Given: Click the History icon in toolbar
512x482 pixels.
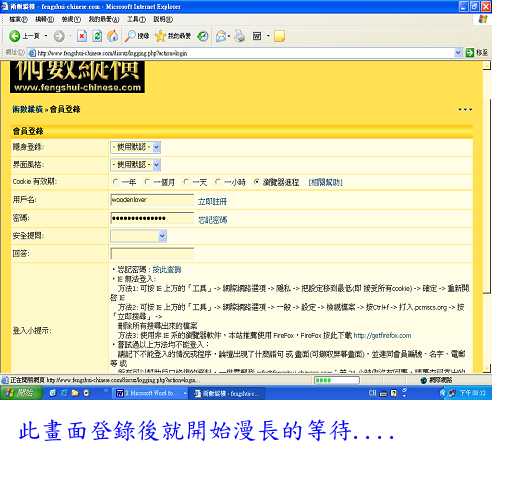Looking at the screenshot, I should click(203, 36).
